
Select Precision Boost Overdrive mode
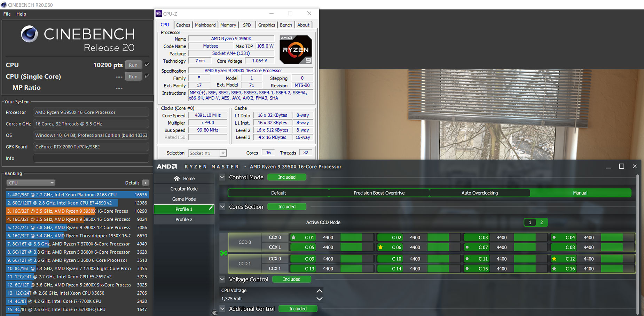coord(379,193)
